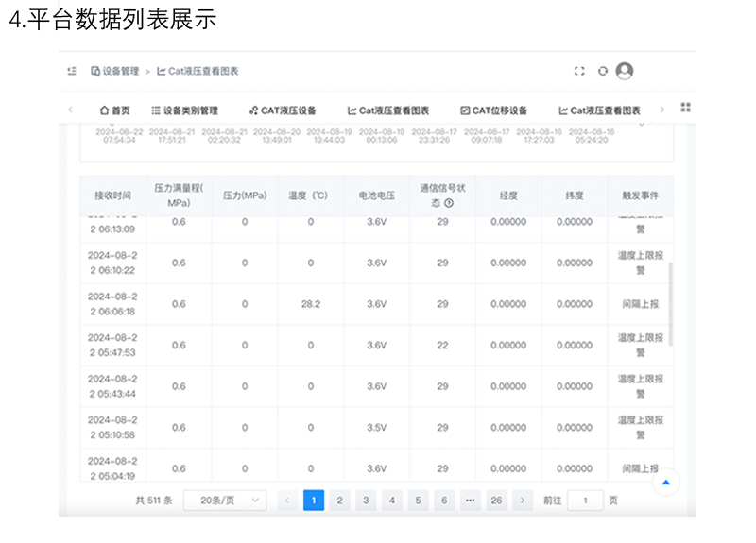Go to page 2 of results
The image size is (756, 543).
[x=339, y=501]
